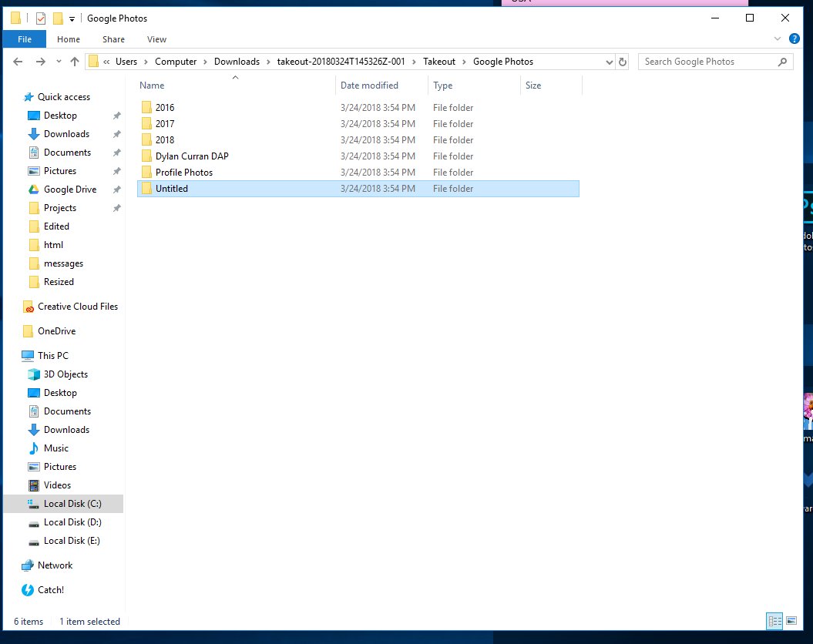Open the chevron after Computer breadcrumb
Viewport: 813px width, 644px height.
205,62
